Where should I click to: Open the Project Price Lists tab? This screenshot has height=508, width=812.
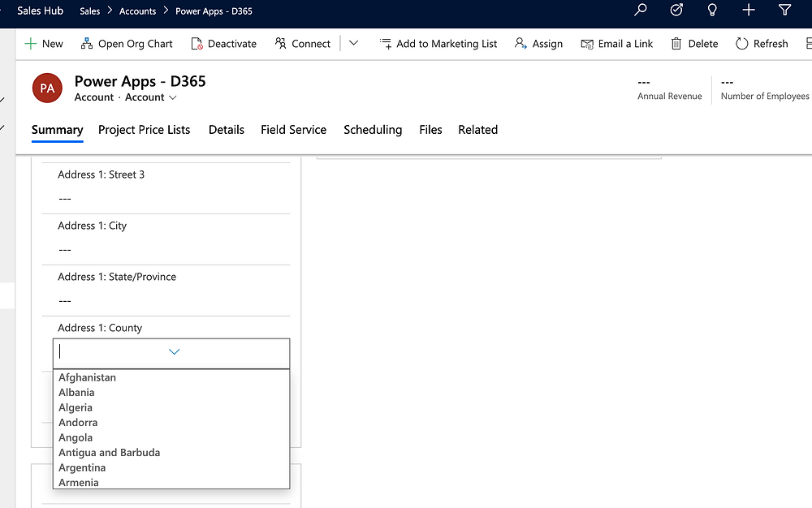coord(144,130)
